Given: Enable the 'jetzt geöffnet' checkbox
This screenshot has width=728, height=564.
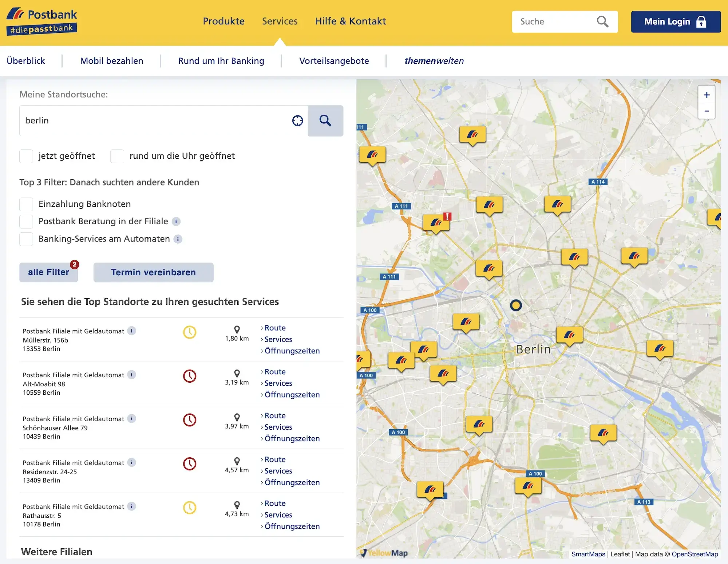Looking at the screenshot, I should [x=26, y=156].
